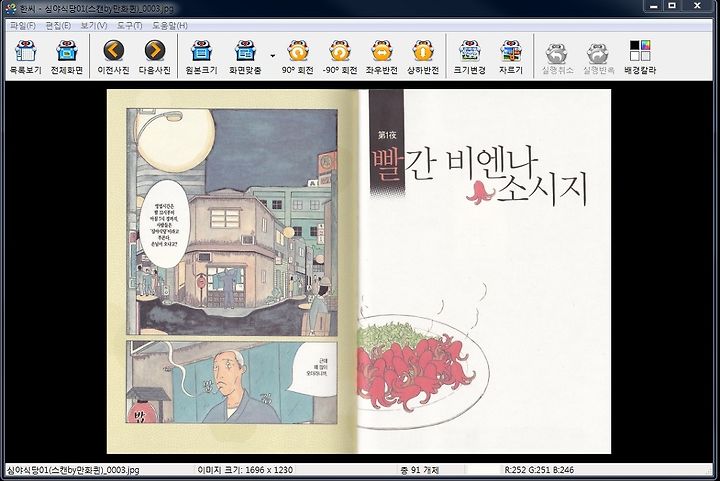
Task: Click the 이미지 크기 1696 x 1230 status text
Action: coord(245,470)
